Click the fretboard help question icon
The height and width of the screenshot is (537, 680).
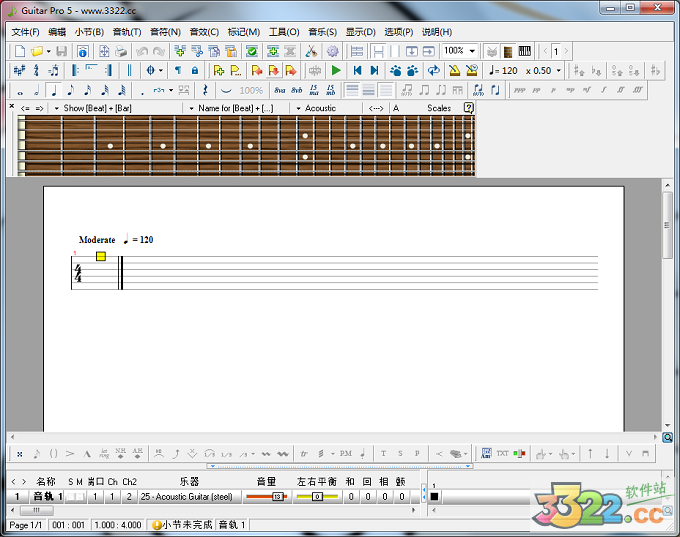point(468,108)
